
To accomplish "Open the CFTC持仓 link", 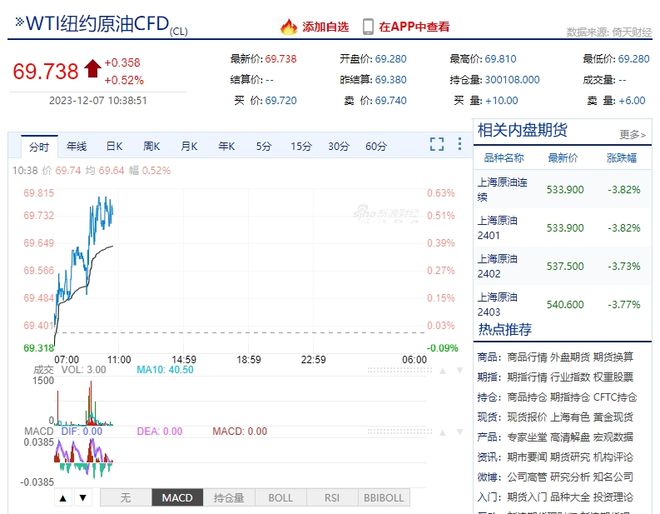I will (x=615, y=397).
